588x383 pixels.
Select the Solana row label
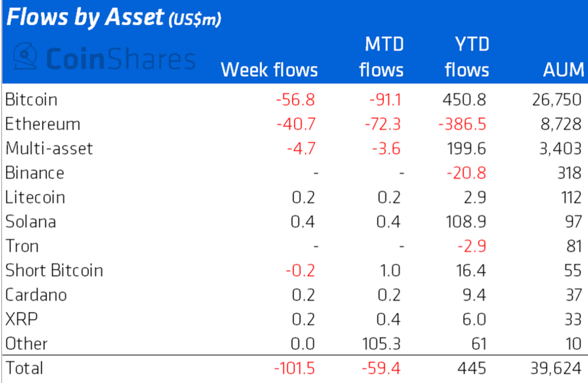coord(31,222)
